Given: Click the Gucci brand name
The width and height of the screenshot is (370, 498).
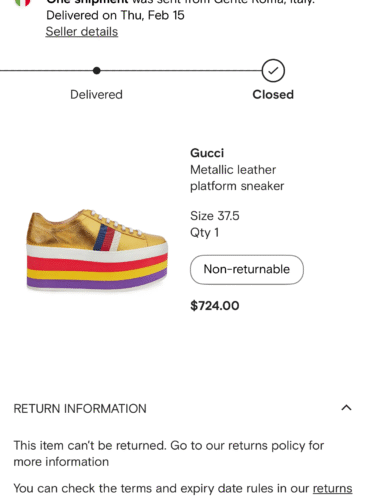Looking at the screenshot, I should coord(207,153).
